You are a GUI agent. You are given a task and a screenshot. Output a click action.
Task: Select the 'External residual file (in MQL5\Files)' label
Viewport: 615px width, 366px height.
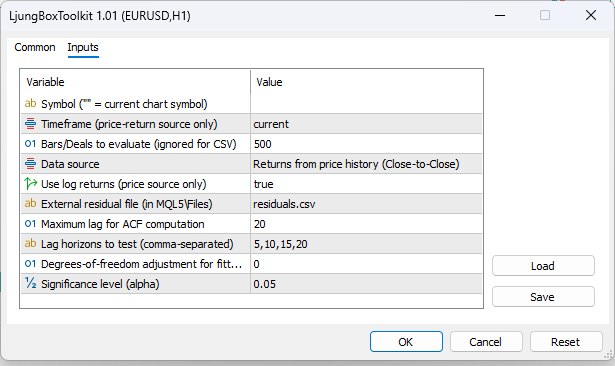point(127,204)
